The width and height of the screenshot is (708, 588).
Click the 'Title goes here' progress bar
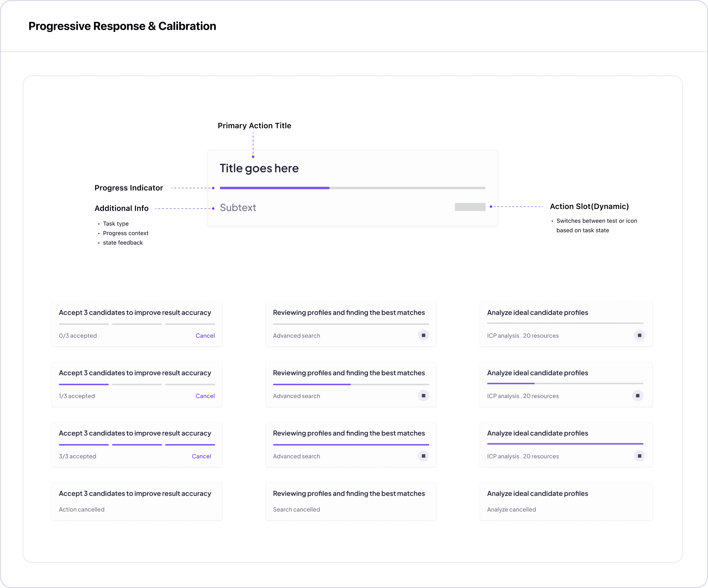click(352, 188)
